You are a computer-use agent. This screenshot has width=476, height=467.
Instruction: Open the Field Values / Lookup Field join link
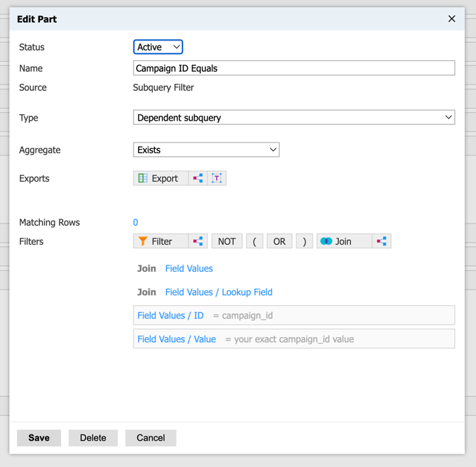click(218, 292)
